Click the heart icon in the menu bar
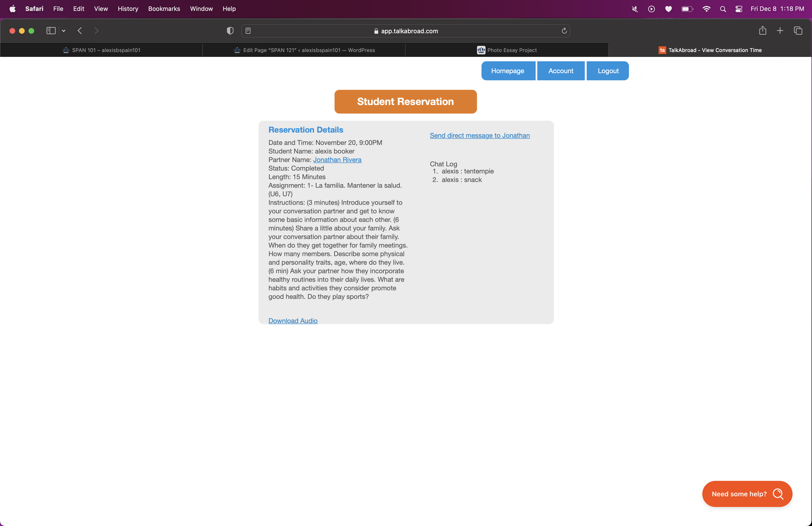 click(668, 9)
